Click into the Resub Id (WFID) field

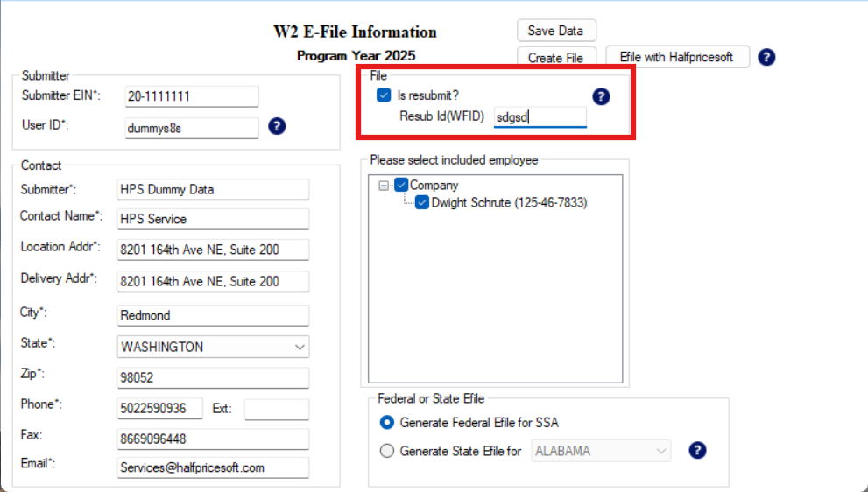(539, 116)
